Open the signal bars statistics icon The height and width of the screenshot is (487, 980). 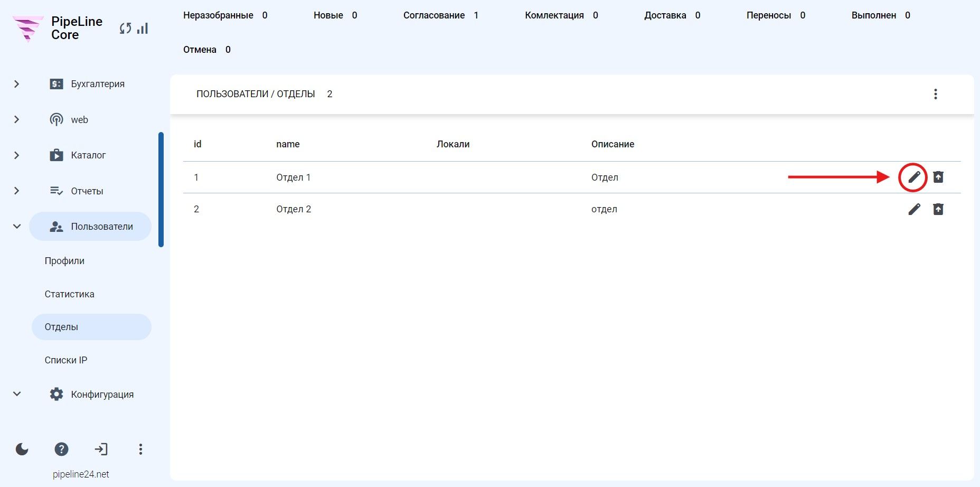pos(143,28)
